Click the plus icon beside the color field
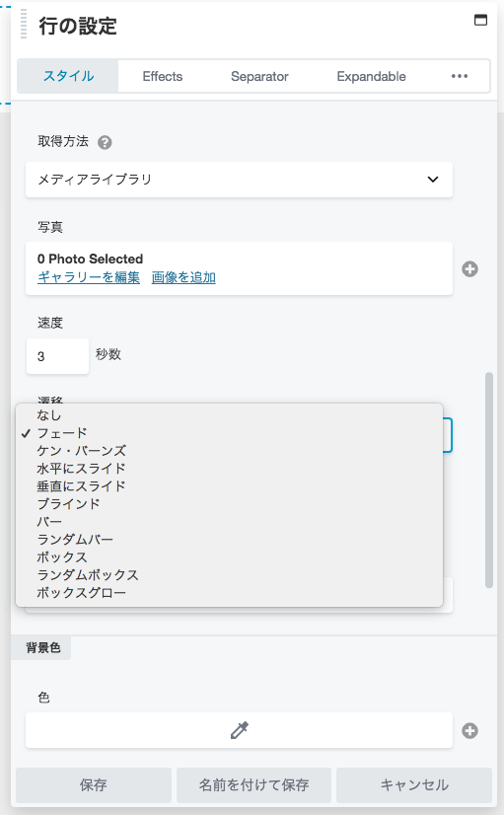Viewport: 504px width, 815px height. pyautogui.click(x=469, y=731)
